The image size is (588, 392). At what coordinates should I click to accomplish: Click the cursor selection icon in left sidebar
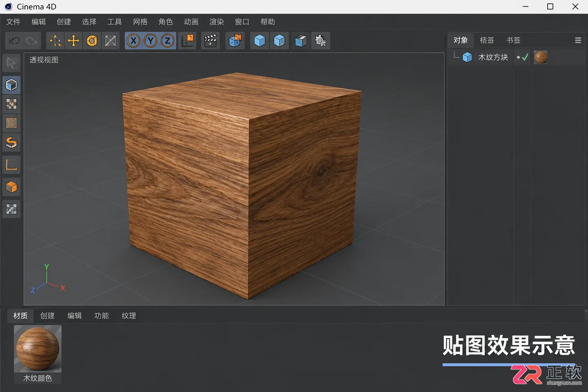coord(11,63)
